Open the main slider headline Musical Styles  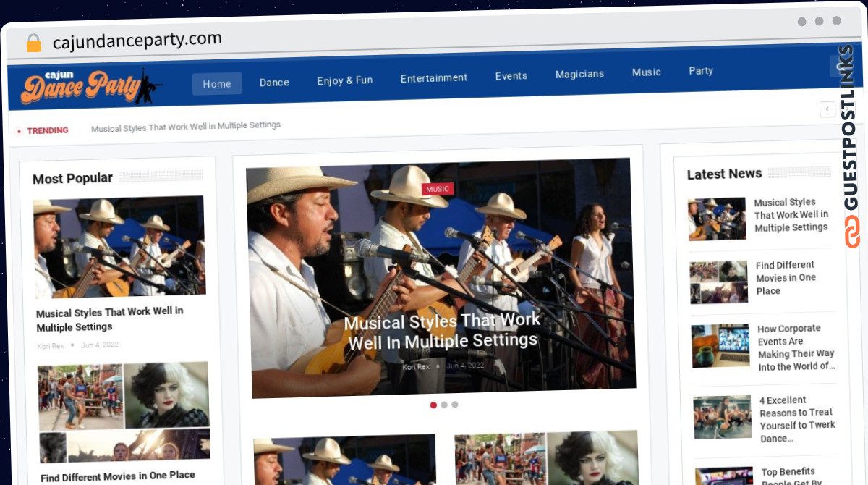tap(442, 330)
